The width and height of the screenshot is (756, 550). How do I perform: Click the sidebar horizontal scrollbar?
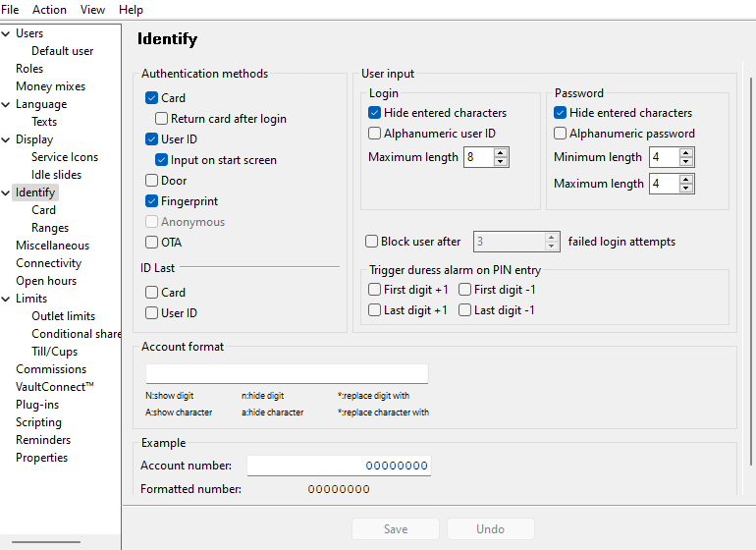tap(47, 541)
